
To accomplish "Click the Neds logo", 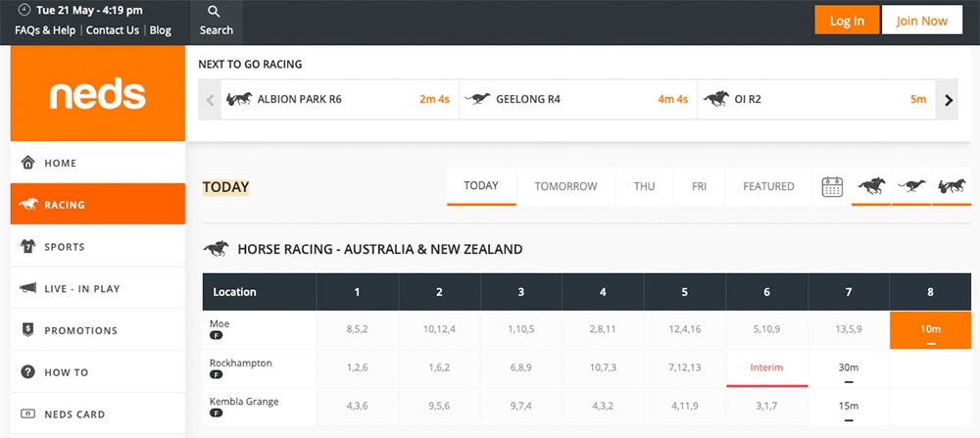I will (x=97, y=95).
